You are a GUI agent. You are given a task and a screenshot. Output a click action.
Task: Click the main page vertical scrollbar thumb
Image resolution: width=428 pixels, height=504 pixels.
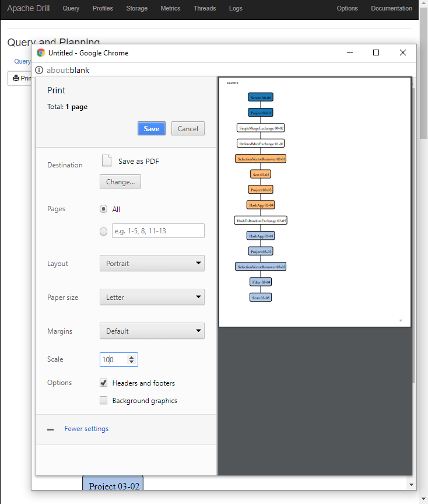pos(423,74)
